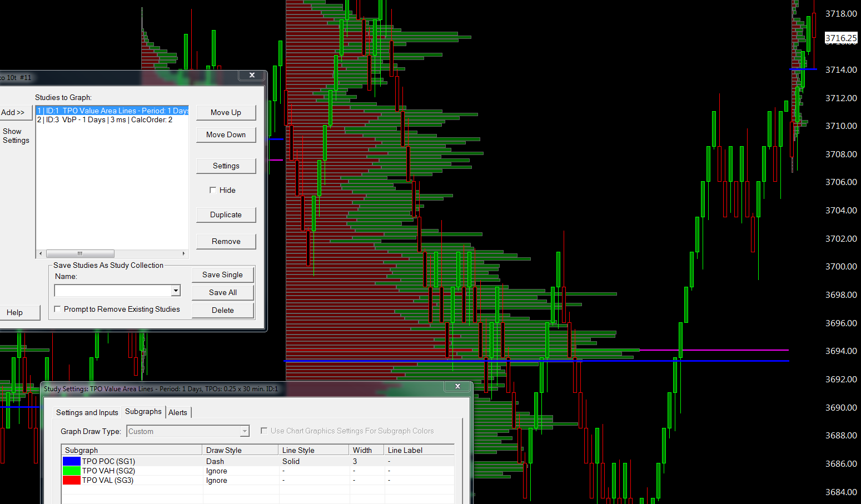The height and width of the screenshot is (504, 861).
Task: Click the 3694.00 price scale label
Action: [841, 351]
